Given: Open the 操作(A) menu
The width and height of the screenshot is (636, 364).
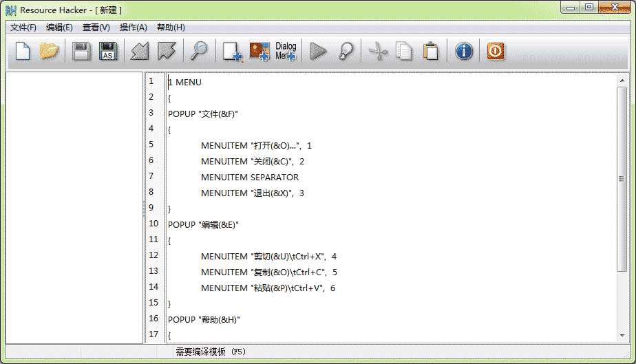Looking at the screenshot, I should point(133,28).
